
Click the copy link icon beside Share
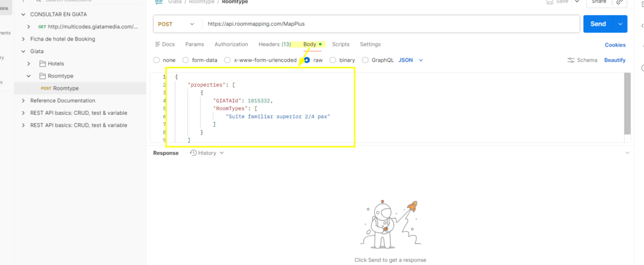tap(619, 3)
